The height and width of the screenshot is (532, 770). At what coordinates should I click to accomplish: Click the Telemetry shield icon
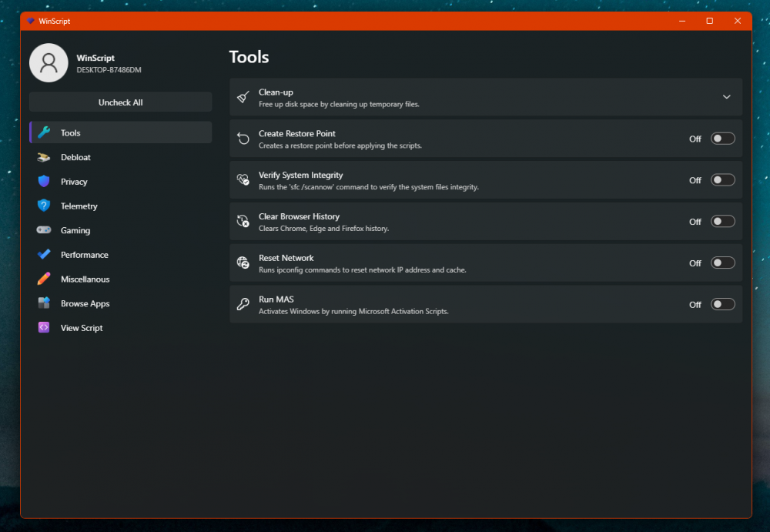[44, 206]
